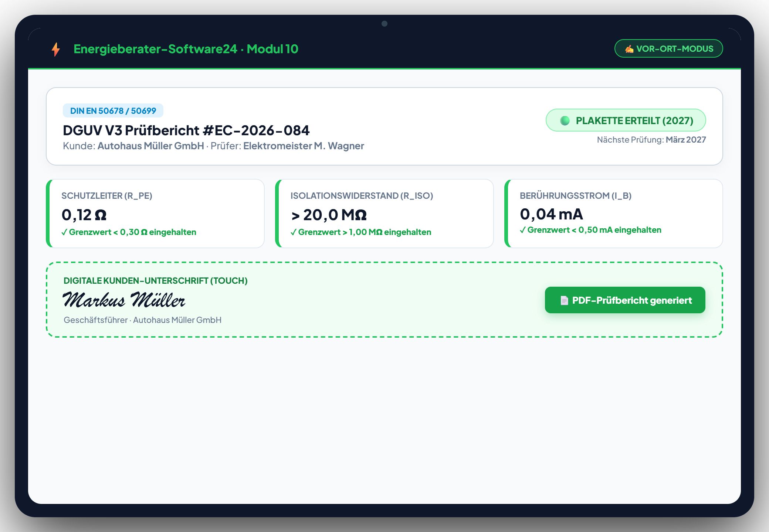This screenshot has height=532, width=769.
Task: Click the ISOLATIONSWIDERSTAND (R_ISO) label
Action: [362, 195]
